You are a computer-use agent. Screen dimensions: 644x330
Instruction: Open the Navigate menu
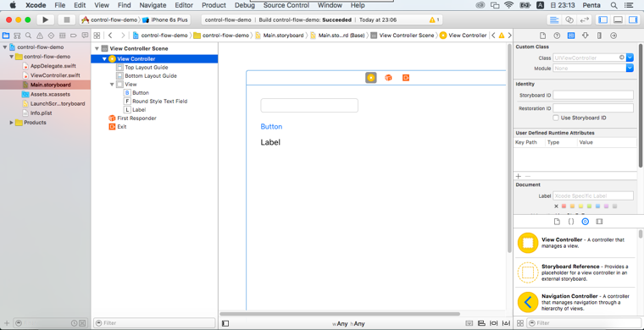[x=153, y=5]
